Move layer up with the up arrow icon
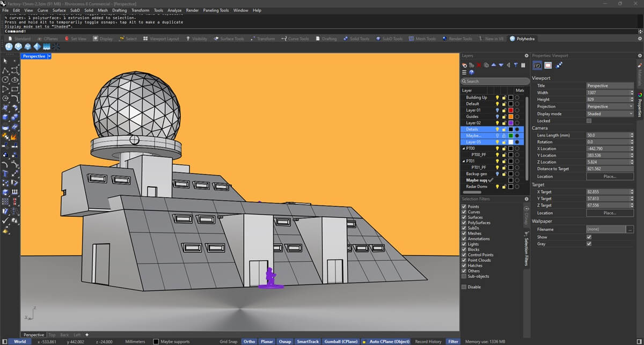The image size is (644, 345). (x=494, y=65)
